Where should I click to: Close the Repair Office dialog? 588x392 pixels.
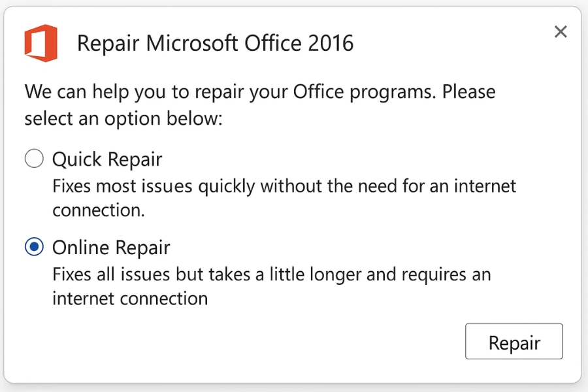[x=561, y=32]
